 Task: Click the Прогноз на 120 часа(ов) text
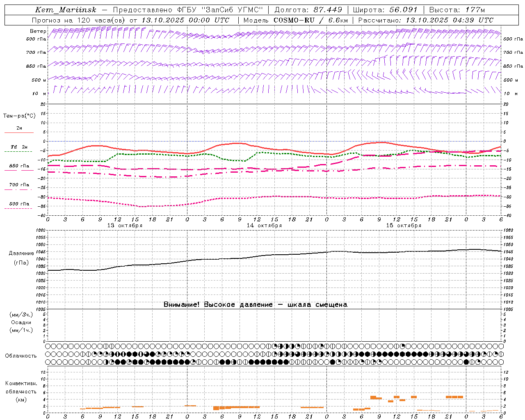tap(79, 20)
